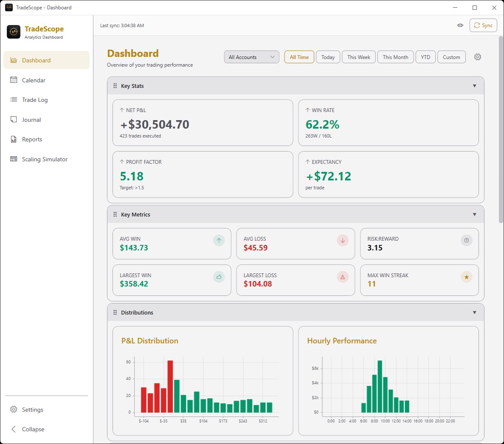This screenshot has width=504, height=444.
Task: Toggle the eye visibility icon near Sync
Action: [x=460, y=25]
